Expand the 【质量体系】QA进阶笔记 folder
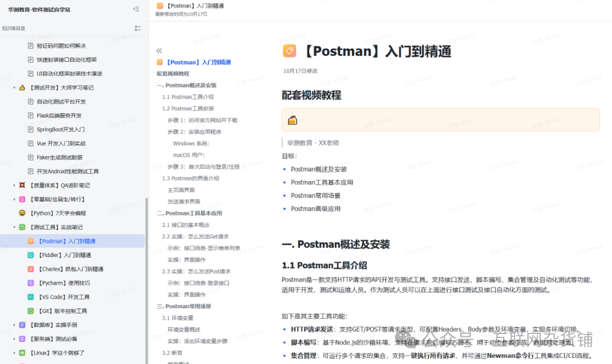 [14, 185]
